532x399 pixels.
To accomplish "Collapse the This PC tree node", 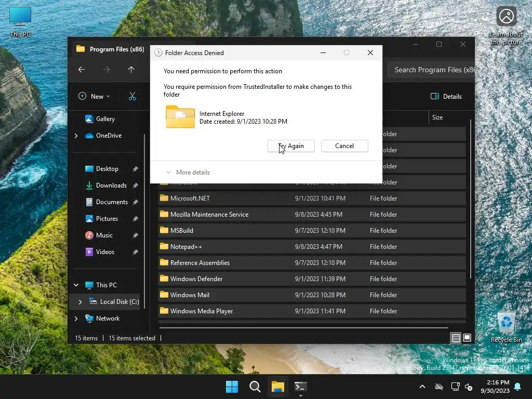I will (x=76, y=285).
